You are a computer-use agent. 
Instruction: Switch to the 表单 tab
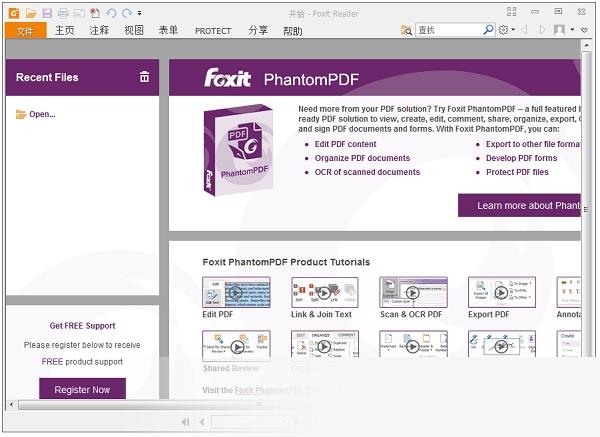point(168,30)
